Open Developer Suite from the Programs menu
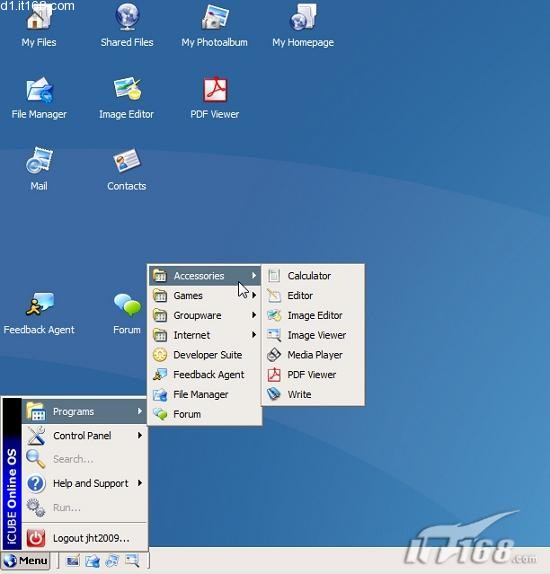The width and height of the screenshot is (550, 574). (x=204, y=355)
